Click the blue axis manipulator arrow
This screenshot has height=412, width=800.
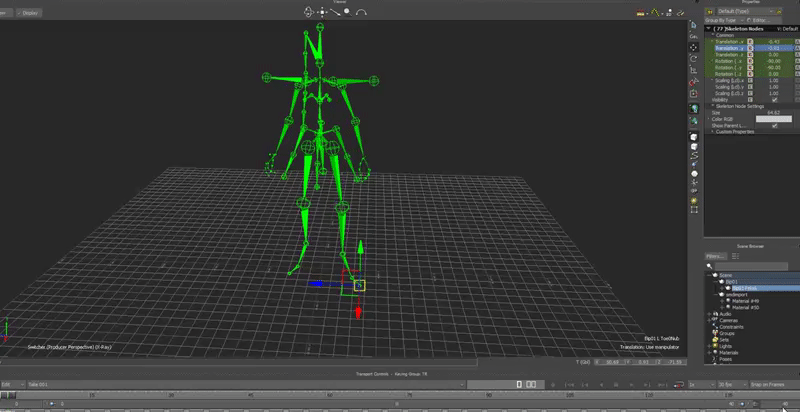pos(316,284)
